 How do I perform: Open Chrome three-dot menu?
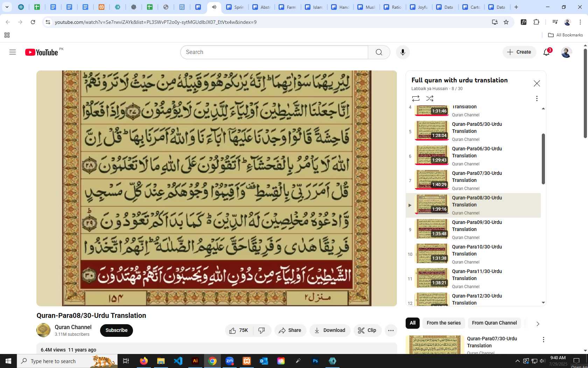(580, 22)
